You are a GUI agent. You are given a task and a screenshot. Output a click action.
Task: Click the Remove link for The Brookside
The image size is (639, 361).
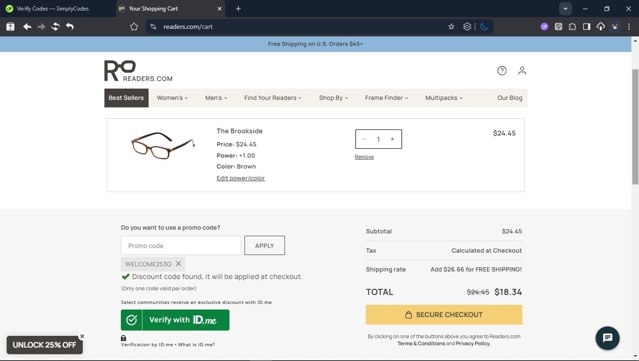click(364, 157)
